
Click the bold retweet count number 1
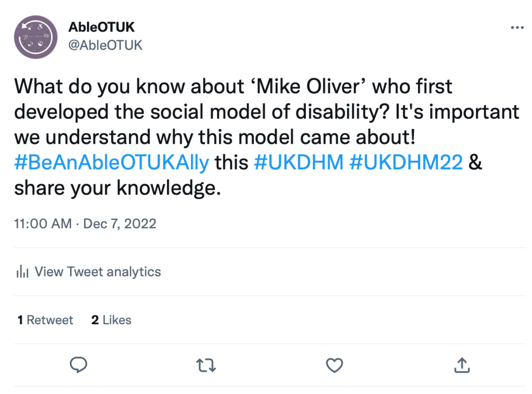click(20, 320)
